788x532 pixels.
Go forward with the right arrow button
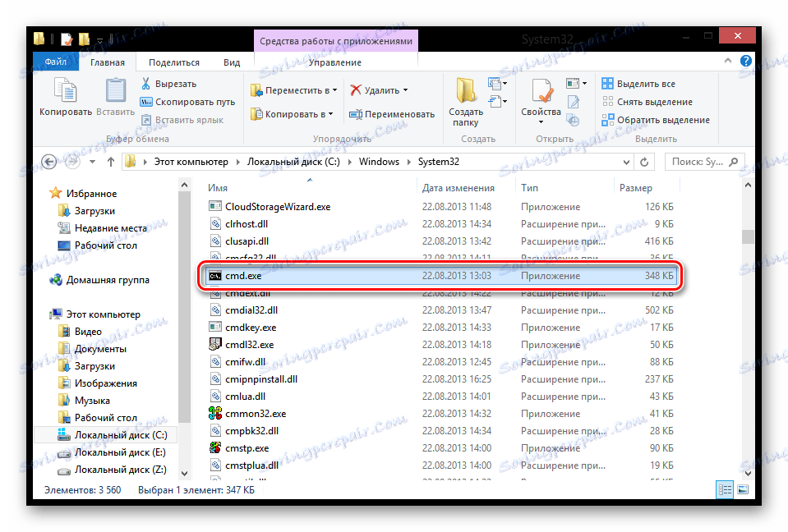tap(72, 162)
